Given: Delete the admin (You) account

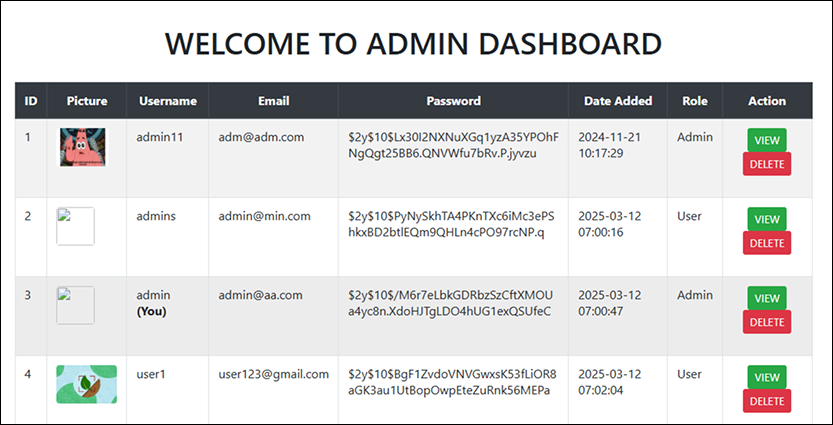Looking at the screenshot, I should [x=767, y=322].
